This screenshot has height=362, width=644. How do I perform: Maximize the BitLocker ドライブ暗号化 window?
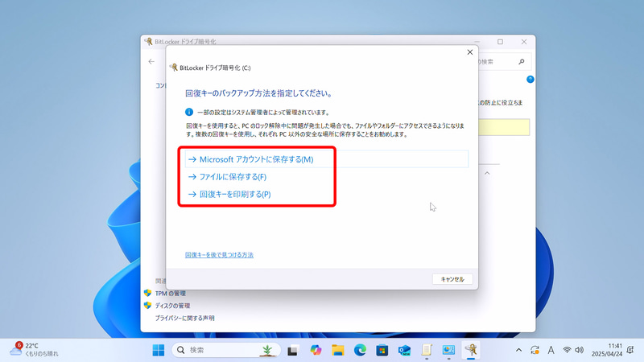[x=500, y=42]
